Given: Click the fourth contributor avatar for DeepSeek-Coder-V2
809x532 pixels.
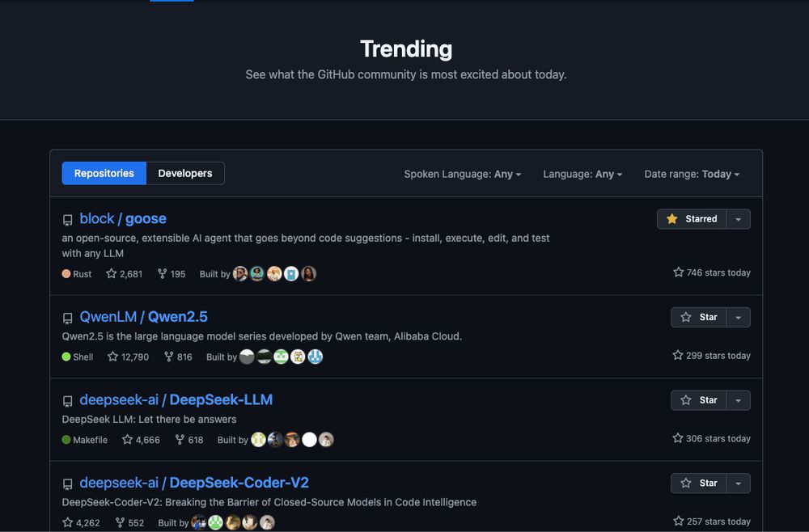Looking at the screenshot, I should pyautogui.click(x=250, y=523).
